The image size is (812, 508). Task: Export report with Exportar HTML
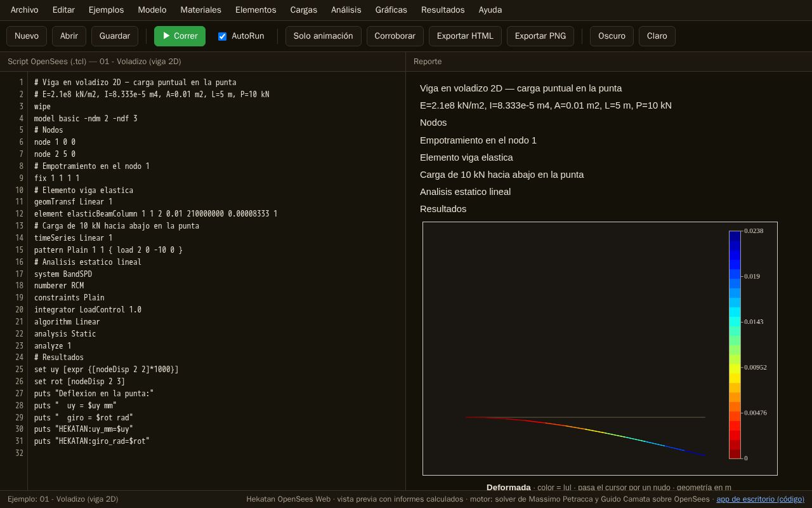coord(465,36)
